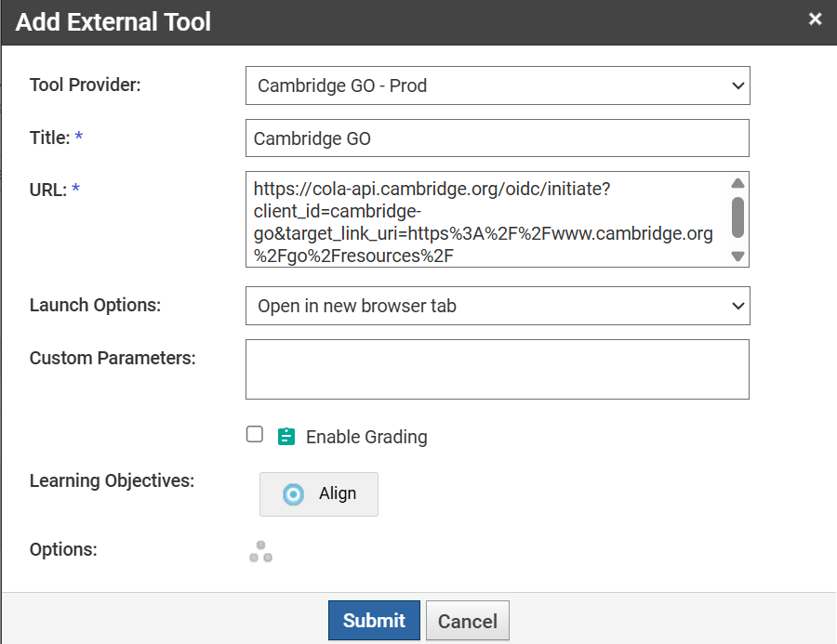Click the Launch Options label
837x644 pixels.
[x=95, y=305]
